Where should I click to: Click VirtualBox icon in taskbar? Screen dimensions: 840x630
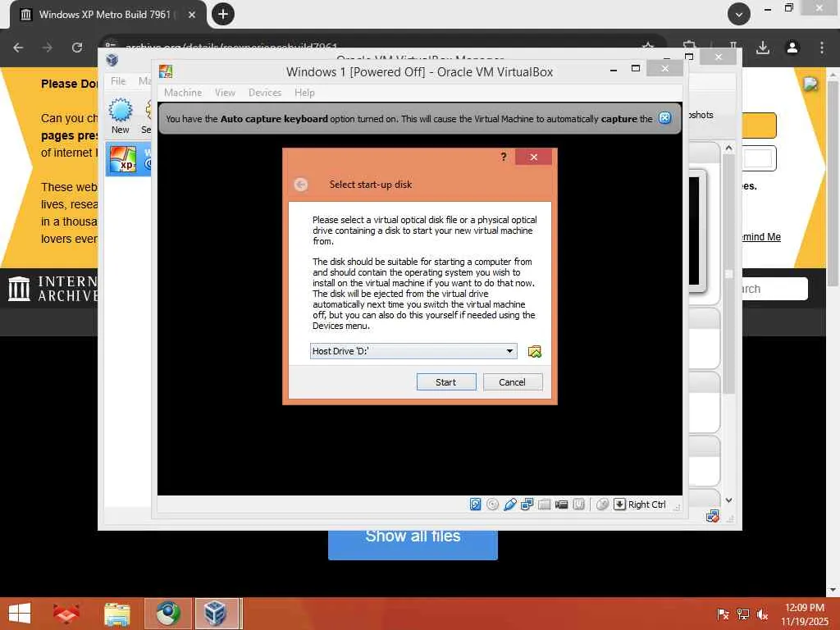click(217, 614)
